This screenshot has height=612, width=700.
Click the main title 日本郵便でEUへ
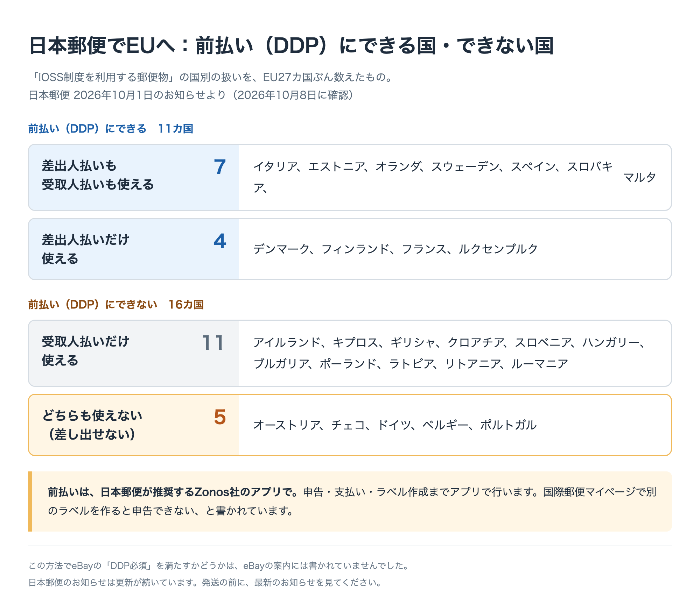pyautogui.click(x=291, y=46)
